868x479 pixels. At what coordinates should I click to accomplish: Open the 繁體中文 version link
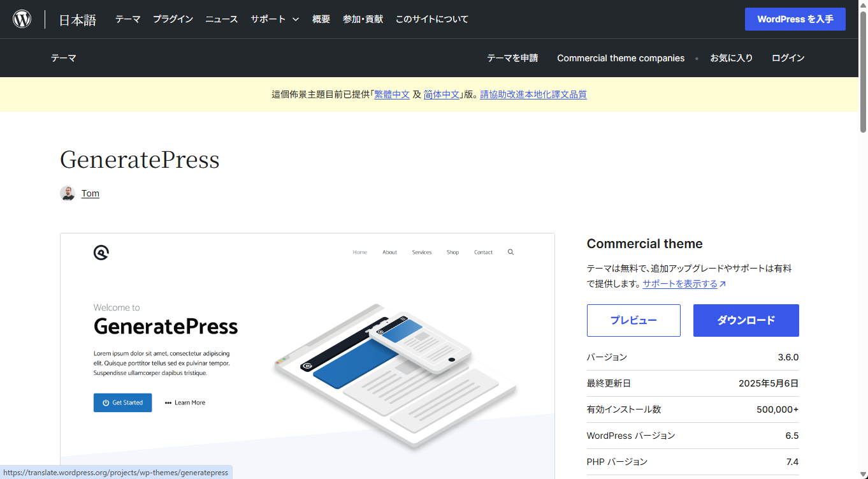392,94
